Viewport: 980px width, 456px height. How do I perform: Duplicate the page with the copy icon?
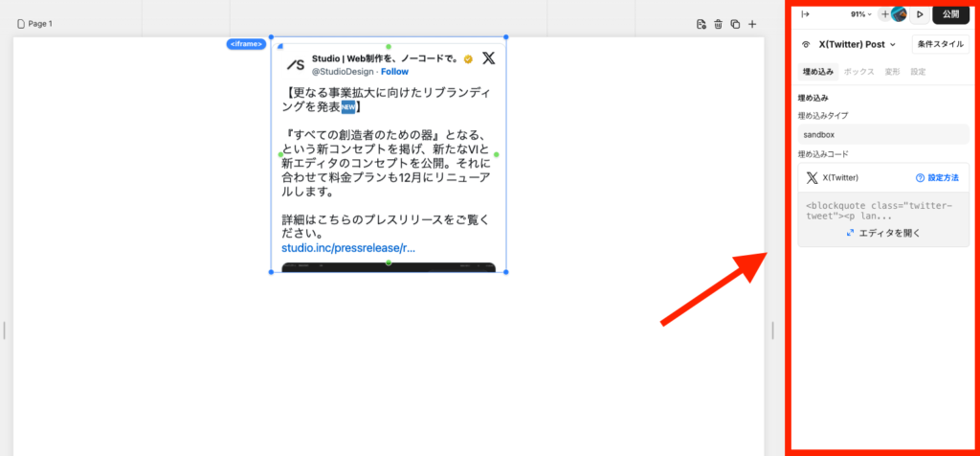coord(735,24)
